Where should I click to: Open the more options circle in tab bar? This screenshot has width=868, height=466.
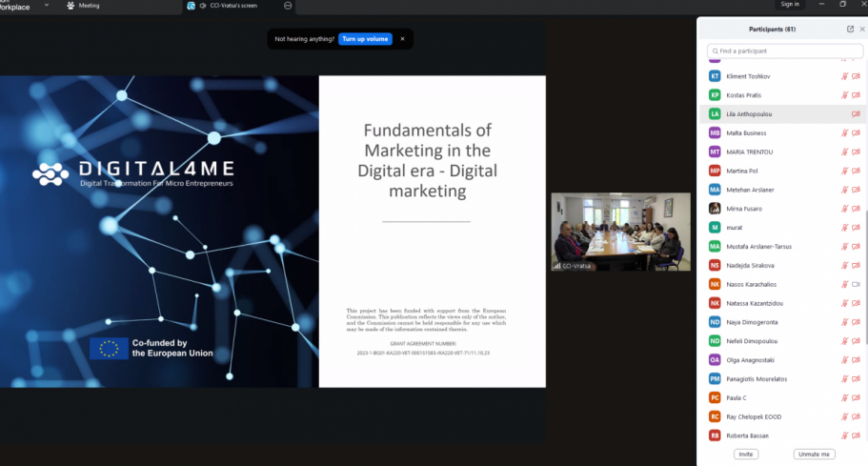click(288, 5)
